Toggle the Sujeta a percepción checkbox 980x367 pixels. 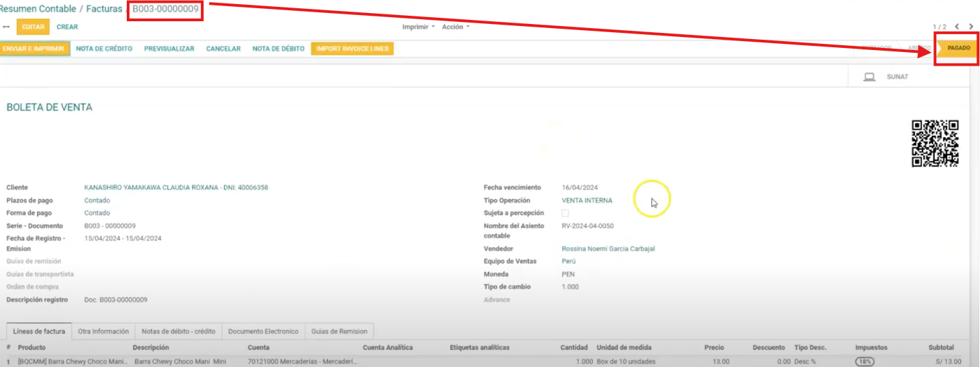click(565, 214)
